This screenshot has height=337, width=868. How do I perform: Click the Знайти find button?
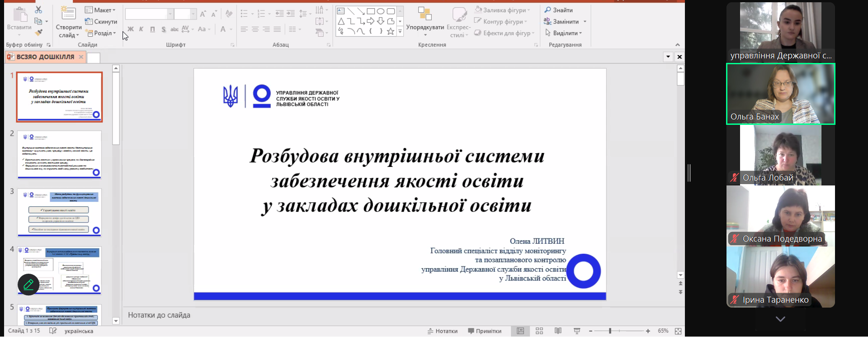(x=559, y=10)
